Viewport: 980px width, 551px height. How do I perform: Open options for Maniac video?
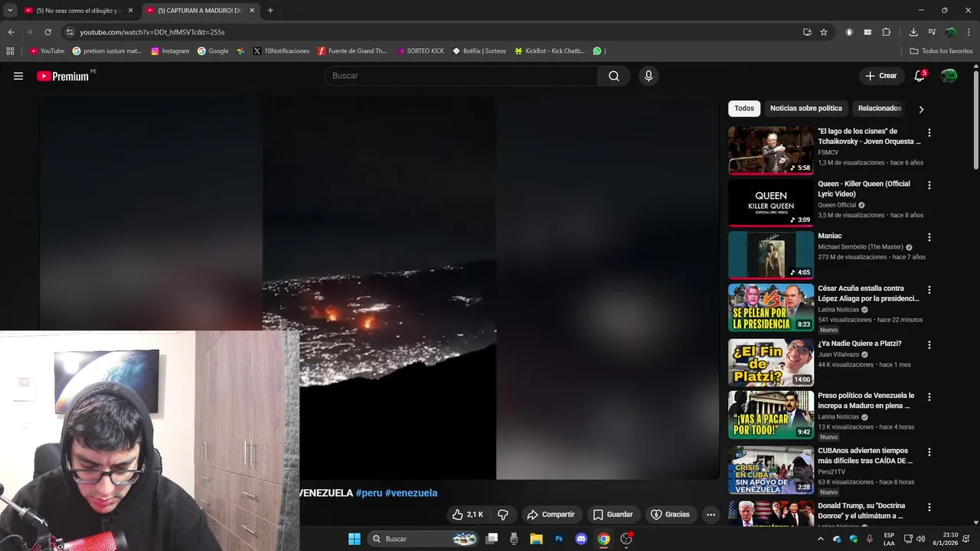pos(929,237)
